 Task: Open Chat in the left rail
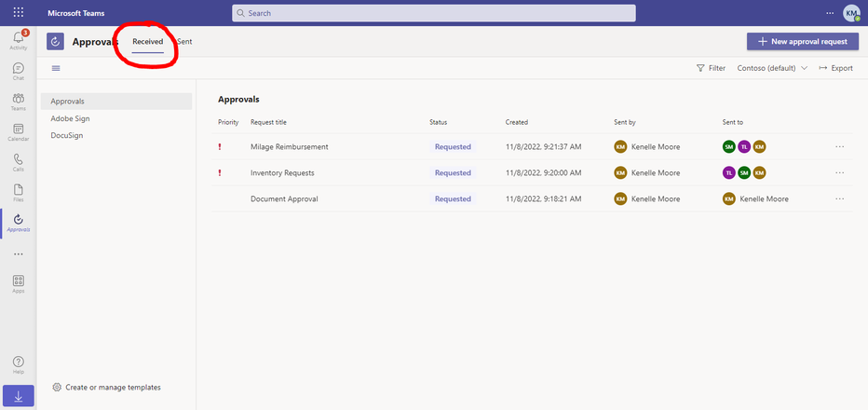tap(19, 72)
